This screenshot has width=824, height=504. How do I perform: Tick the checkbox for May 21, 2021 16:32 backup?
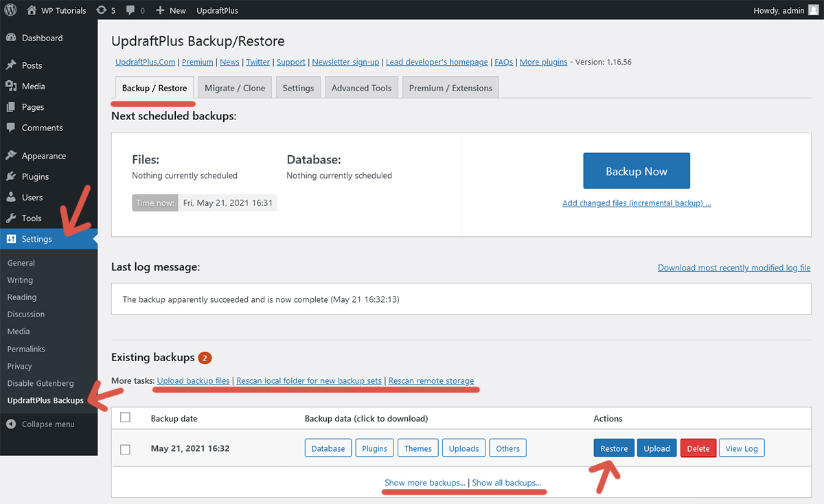[x=125, y=449]
